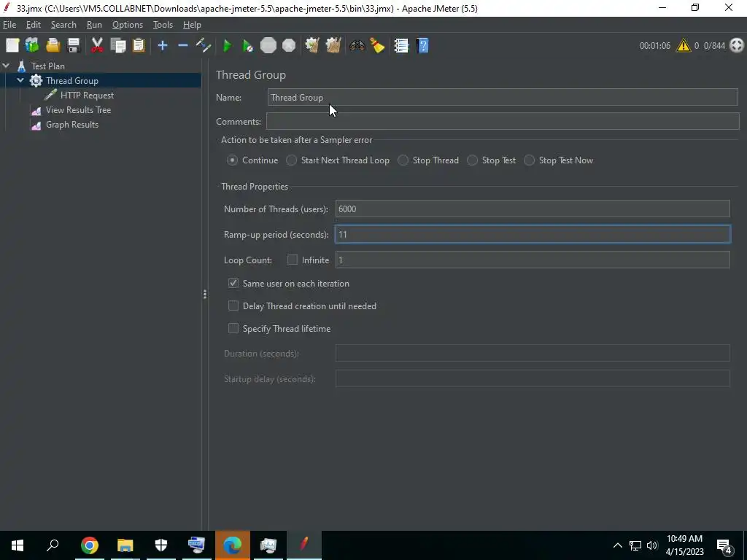The width and height of the screenshot is (747, 560).
Task: Click the Cut scissors icon
Action: click(x=97, y=45)
